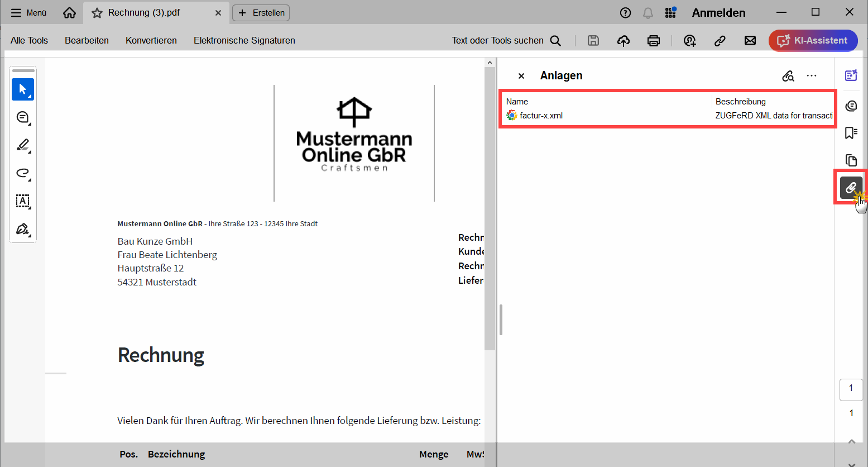Click the Erstellen button

261,12
